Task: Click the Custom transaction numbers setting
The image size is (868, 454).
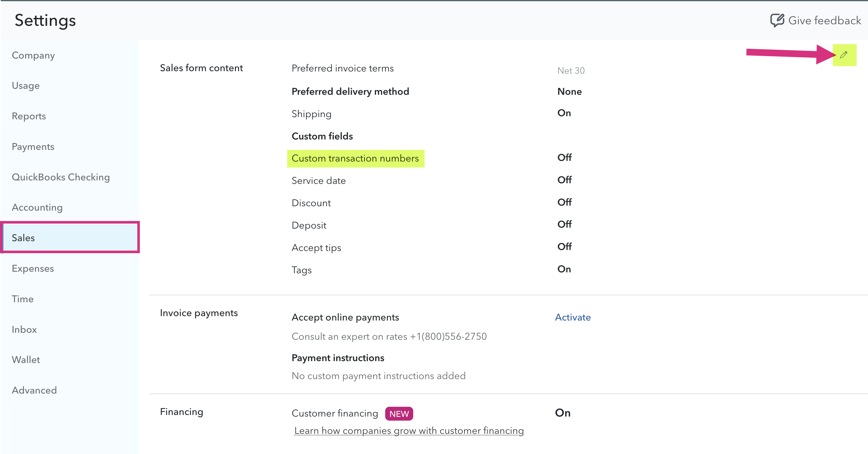Action: pyautogui.click(x=355, y=158)
